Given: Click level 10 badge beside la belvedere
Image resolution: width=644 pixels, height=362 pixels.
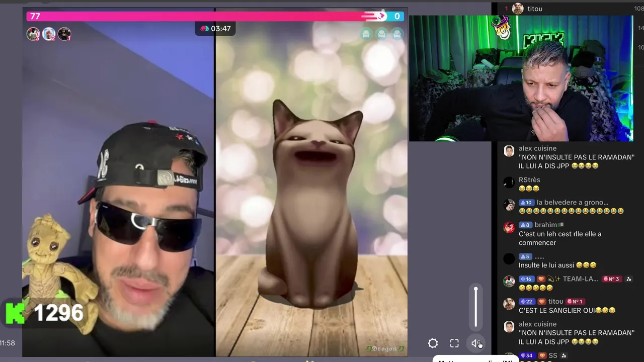Looking at the screenshot, I should click(x=526, y=202).
